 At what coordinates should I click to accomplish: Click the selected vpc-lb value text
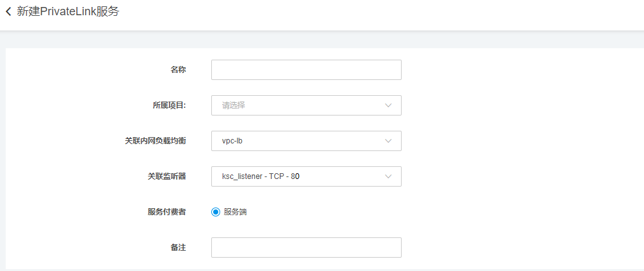pyautogui.click(x=232, y=141)
